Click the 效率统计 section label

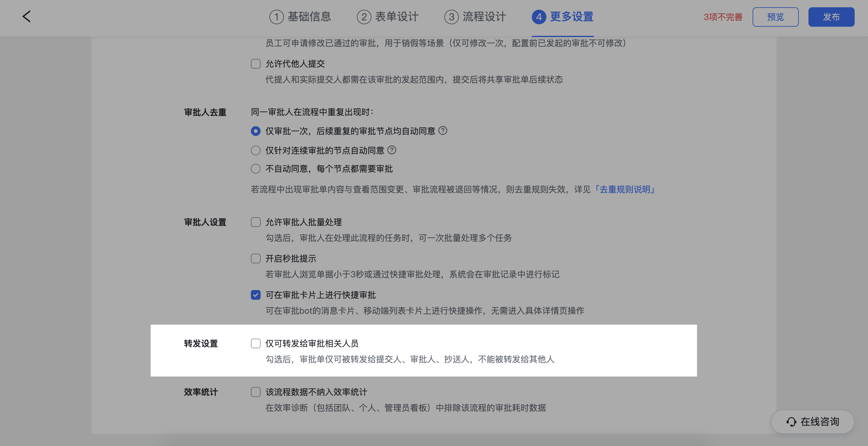(x=201, y=392)
